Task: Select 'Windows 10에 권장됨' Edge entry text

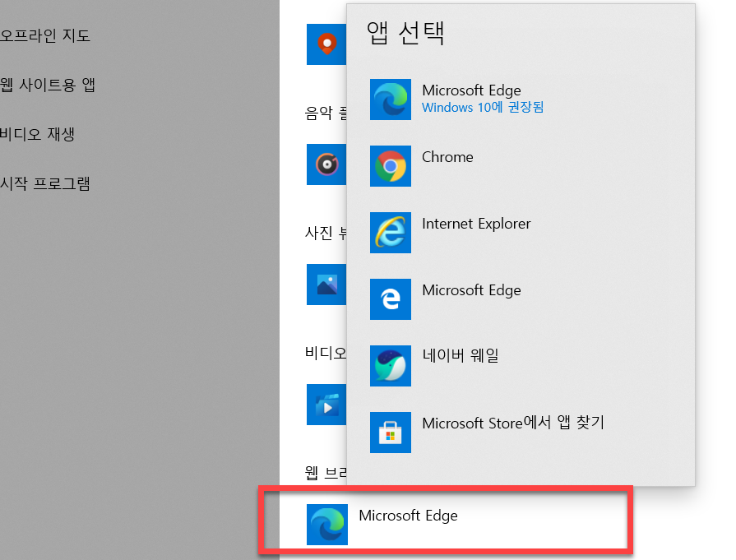Action: point(483,108)
